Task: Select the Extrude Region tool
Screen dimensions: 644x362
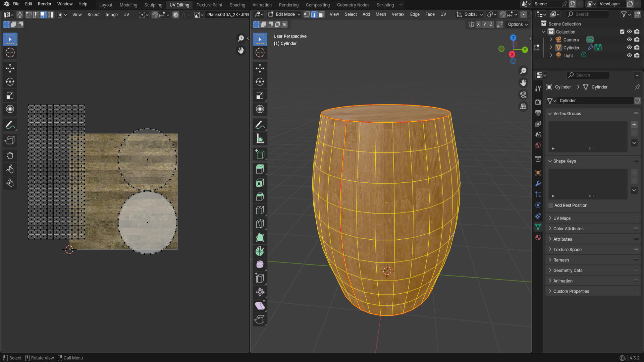Action: (x=260, y=169)
